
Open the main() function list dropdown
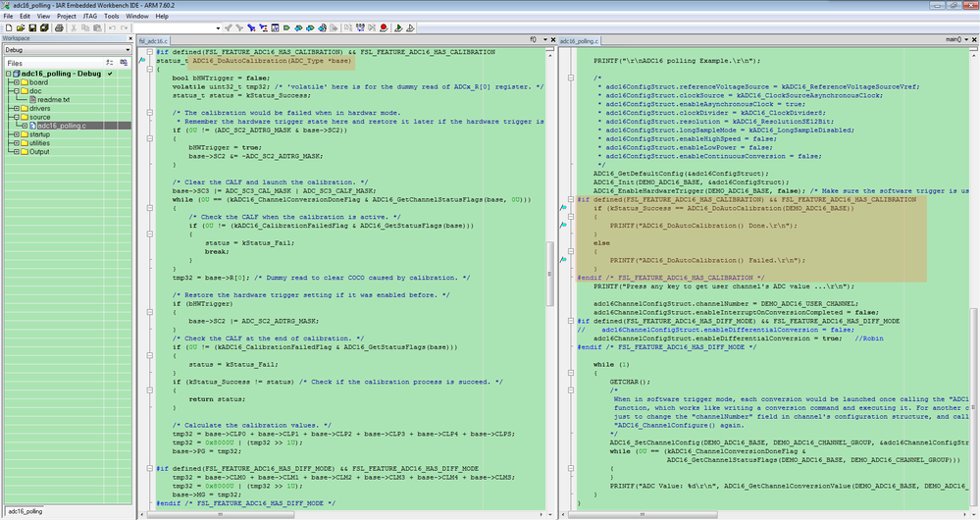(x=966, y=39)
